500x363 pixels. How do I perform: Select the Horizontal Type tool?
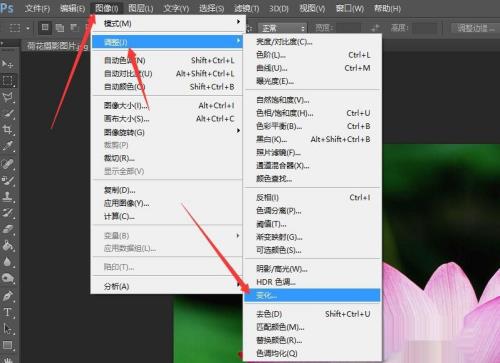point(7,312)
